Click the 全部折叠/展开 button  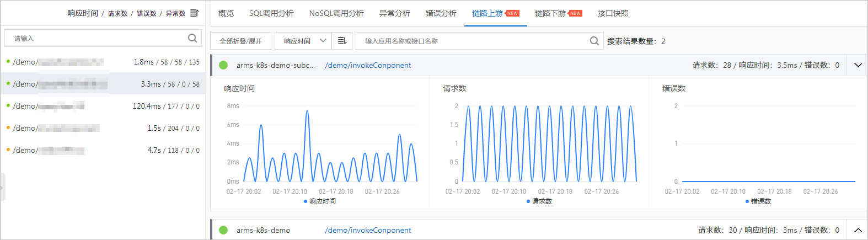240,41
